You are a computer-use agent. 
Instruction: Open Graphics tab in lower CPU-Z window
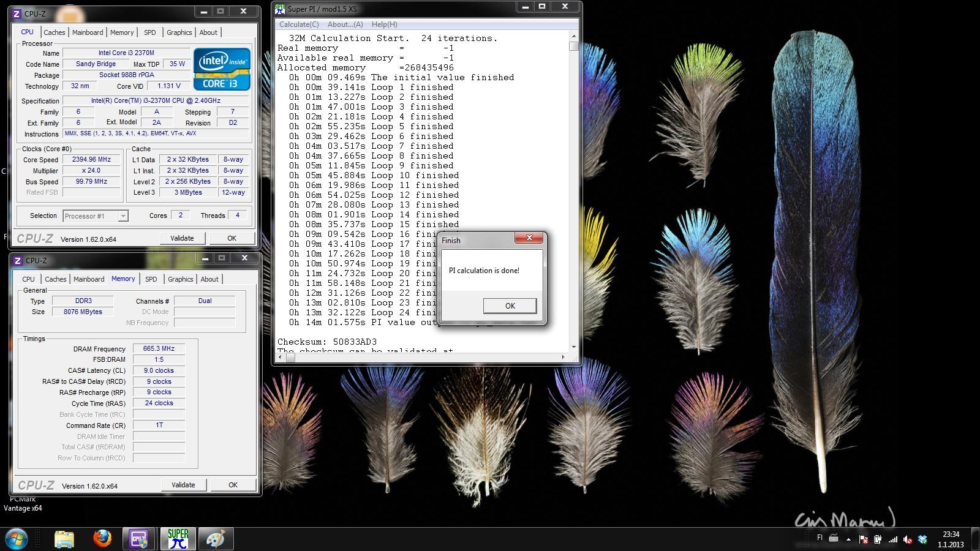point(181,279)
